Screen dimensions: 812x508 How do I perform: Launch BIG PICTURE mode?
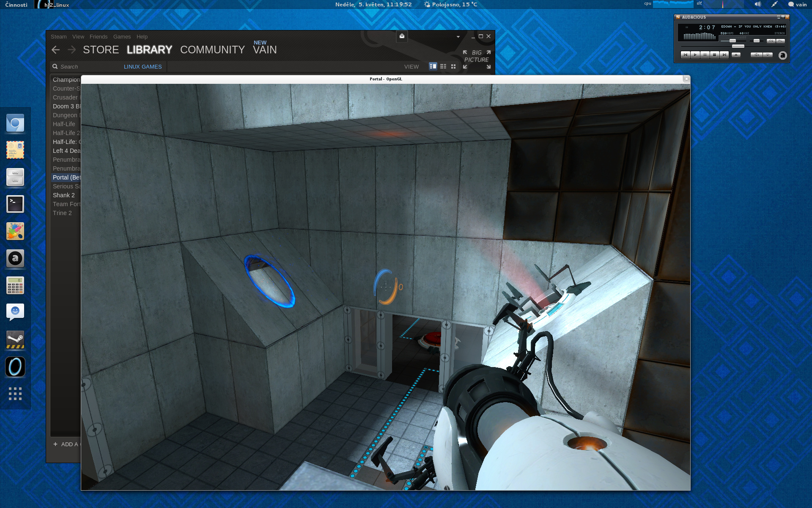pyautogui.click(x=477, y=60)
